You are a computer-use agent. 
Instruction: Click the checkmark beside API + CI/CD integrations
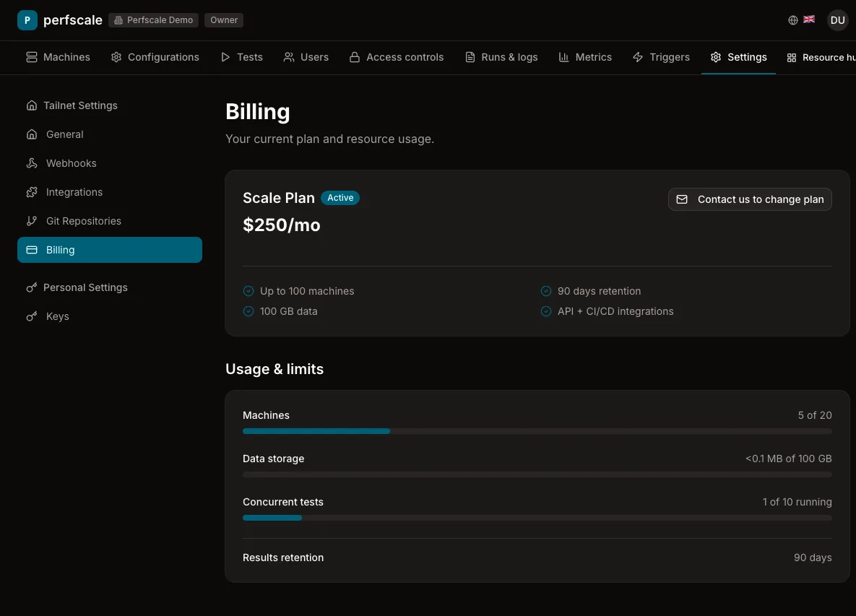[x=546, y=311]
